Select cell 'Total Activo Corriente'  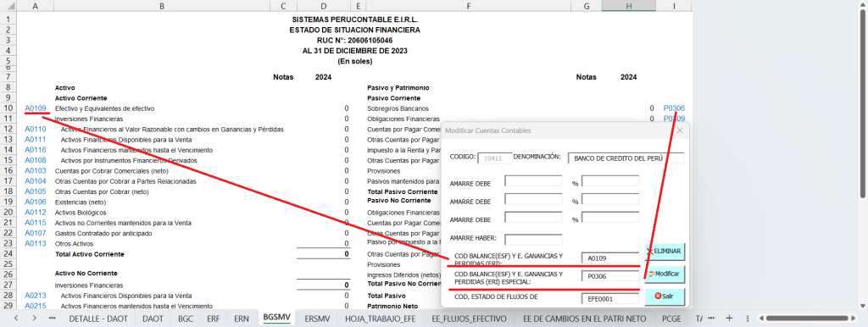coord(90,254)
